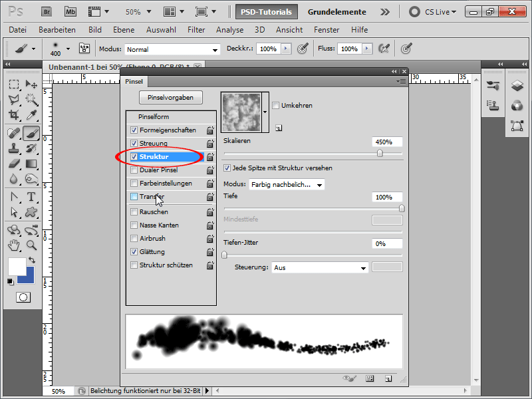Switch to Grundelemente workspace
Image resolution: width=532 pixels, height=399 pixels.
pos(336,12)
